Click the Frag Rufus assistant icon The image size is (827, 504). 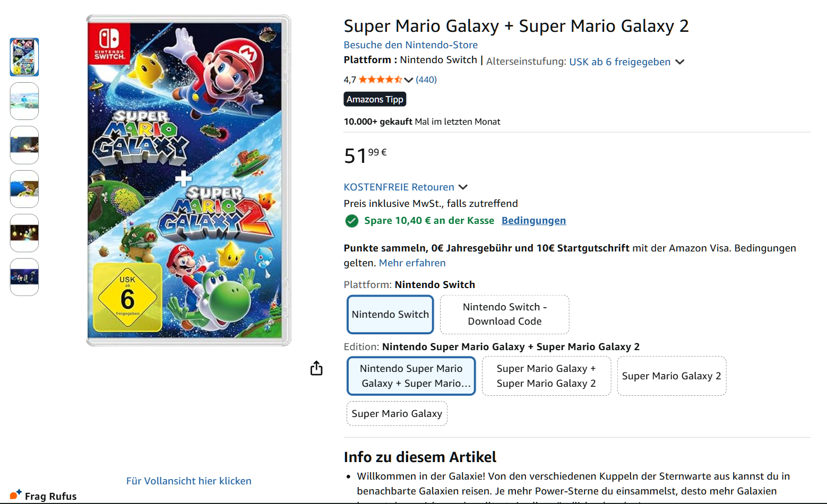[16, 494]
